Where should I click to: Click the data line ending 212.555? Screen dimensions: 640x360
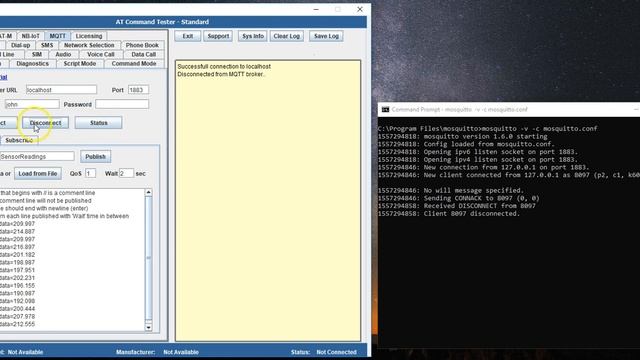point(18,324)
